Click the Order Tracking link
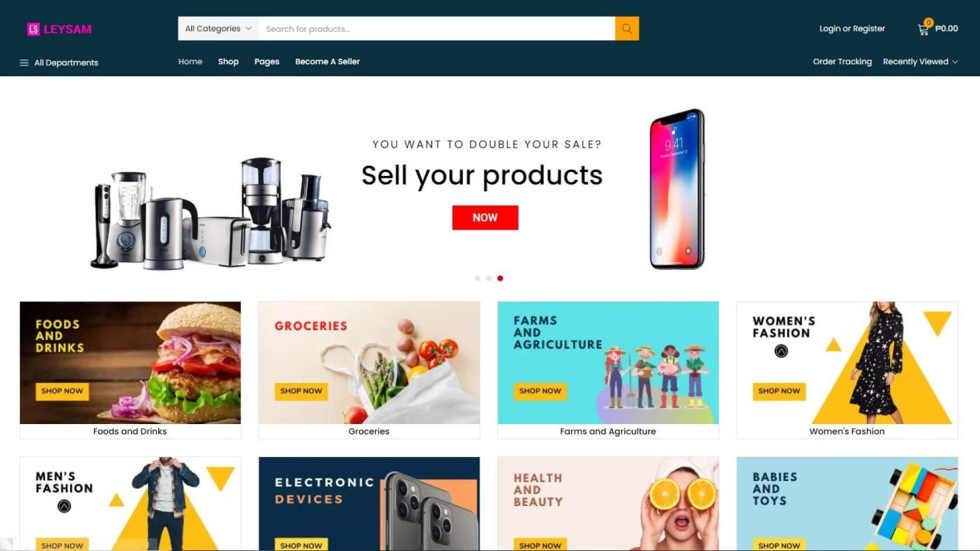Viewport: 980px width, 551px height. pos(842,62)
